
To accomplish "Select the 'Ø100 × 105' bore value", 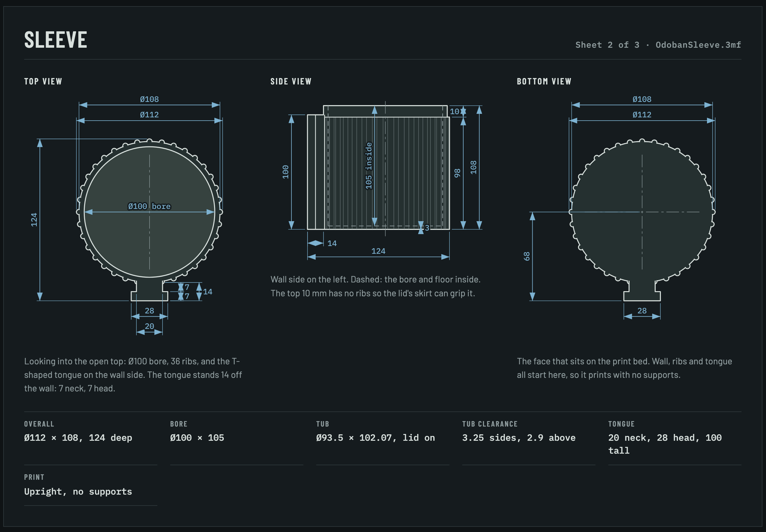I will 197,438.
